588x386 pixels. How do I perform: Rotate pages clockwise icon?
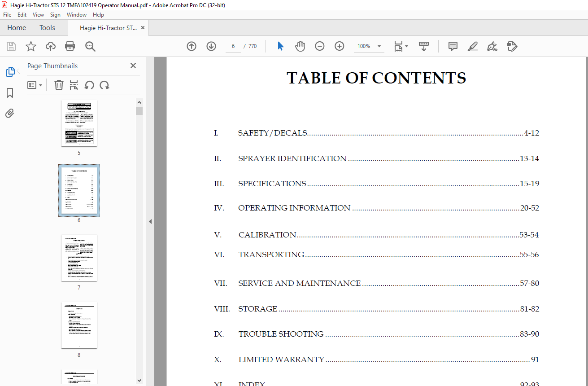tap(105, 85)
